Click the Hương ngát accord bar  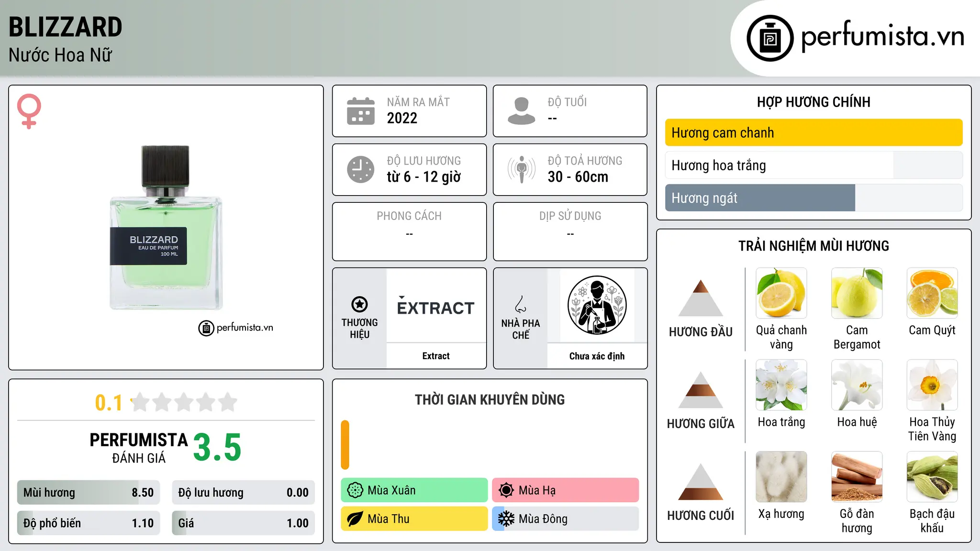point(814,198)
